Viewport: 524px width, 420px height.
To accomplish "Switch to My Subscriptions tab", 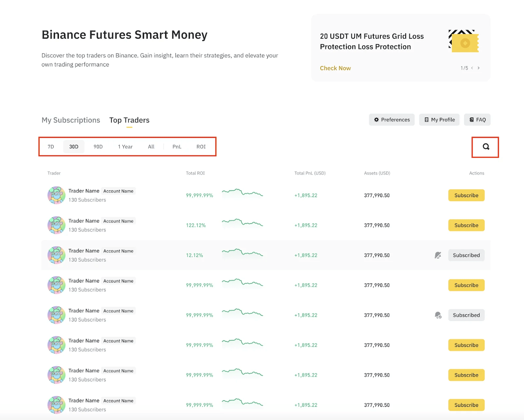I will (x=71, y=120).
